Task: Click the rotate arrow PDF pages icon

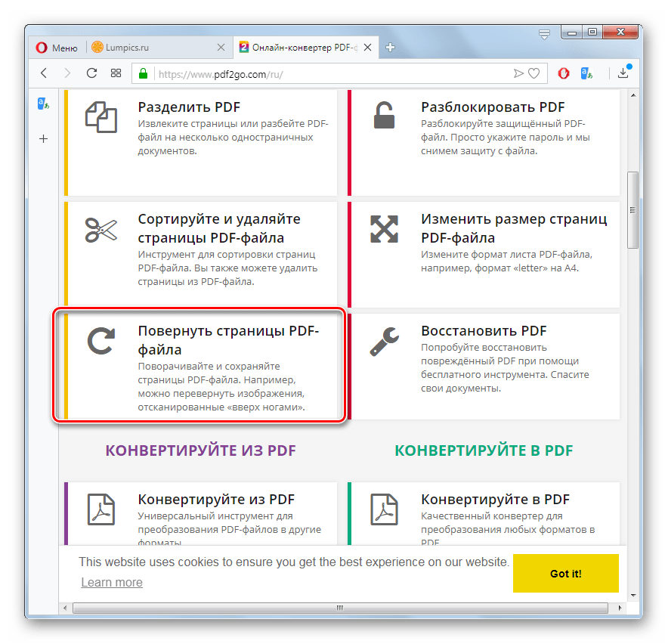Action: click(x=101, y=341)
